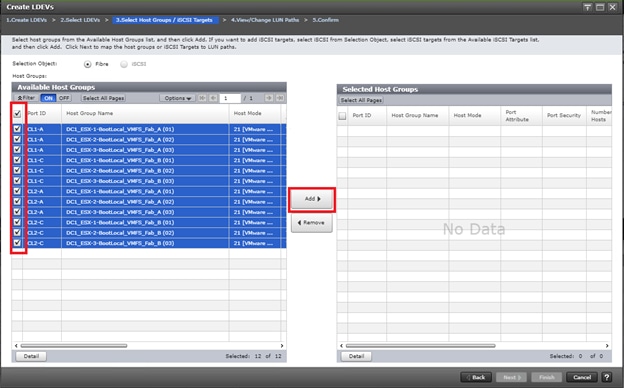The image size is (624, 388).
Task: Select cell DC1_ESX-3-BootLocal_VMFS_Fab_B (03) in CL1-C row
Action: point(145,181)
